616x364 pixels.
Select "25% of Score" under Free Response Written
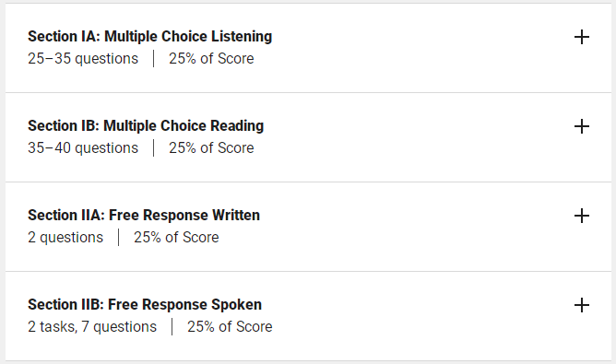pyautogui.click(x=176, y=238)
